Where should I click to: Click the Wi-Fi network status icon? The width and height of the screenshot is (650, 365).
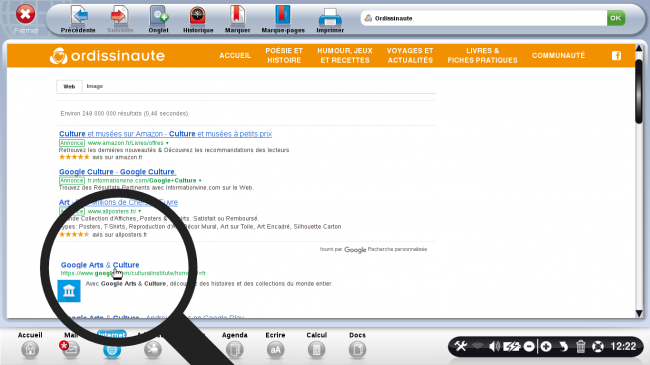pos(478,346)
